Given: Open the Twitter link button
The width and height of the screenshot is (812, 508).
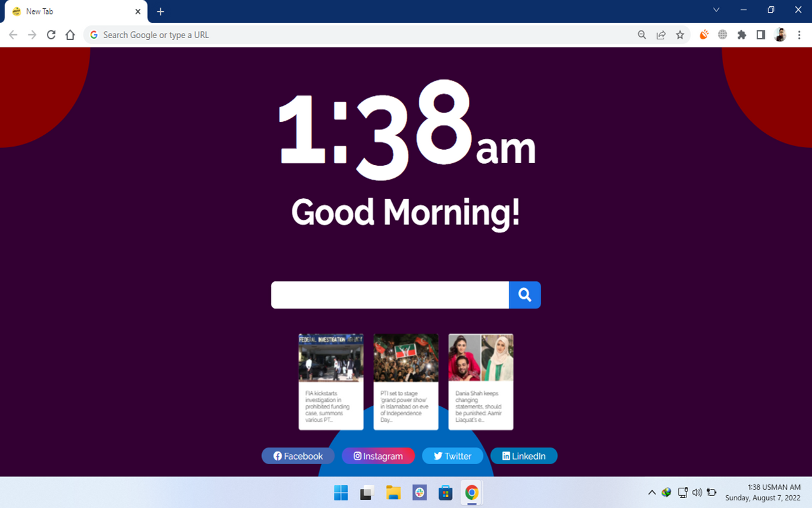Looking at the screenshot, I should [x=452, y=456].
